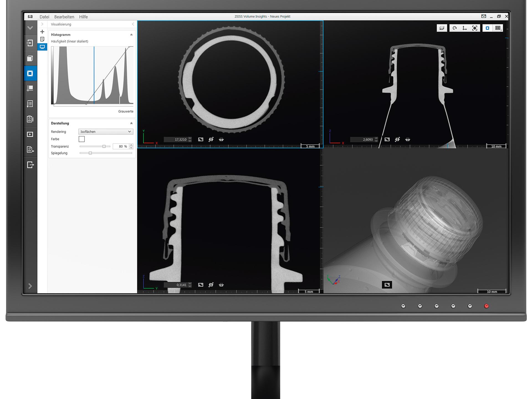Open the Datei menu
This screenshot has height=399, width=532.
coord(44,17)
